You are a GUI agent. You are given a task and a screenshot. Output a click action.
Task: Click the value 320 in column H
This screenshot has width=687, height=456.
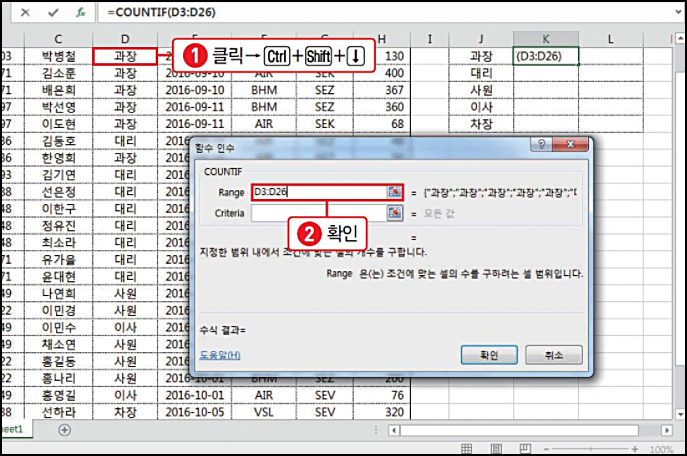(x=382, y=412)
